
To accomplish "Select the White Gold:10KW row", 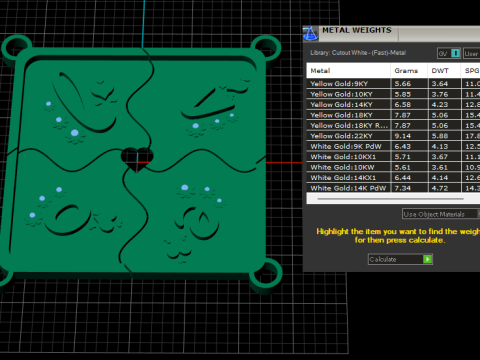I will point(393,167).
